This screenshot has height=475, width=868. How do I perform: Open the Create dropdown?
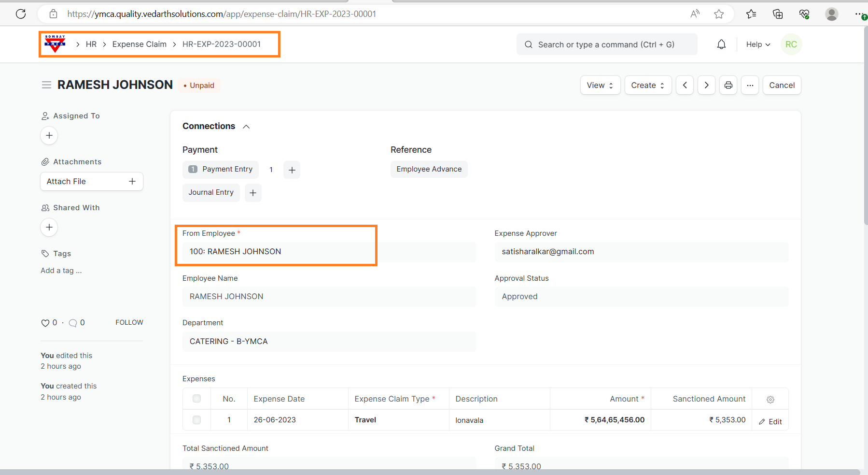pos(648,85)
